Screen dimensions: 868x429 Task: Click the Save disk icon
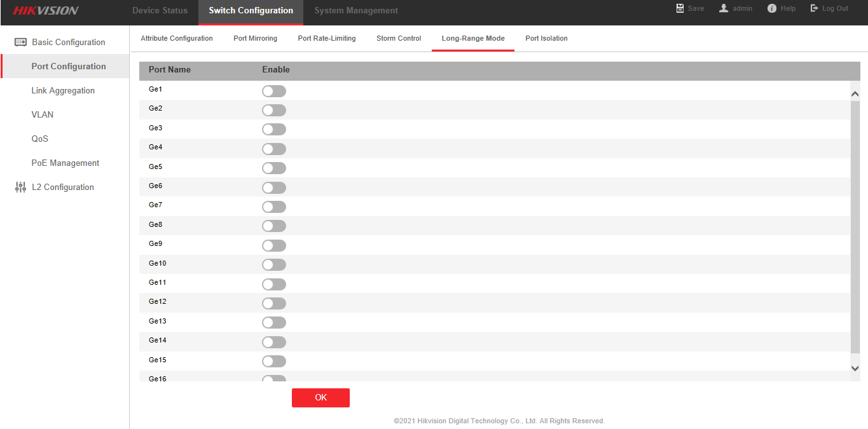680,8
